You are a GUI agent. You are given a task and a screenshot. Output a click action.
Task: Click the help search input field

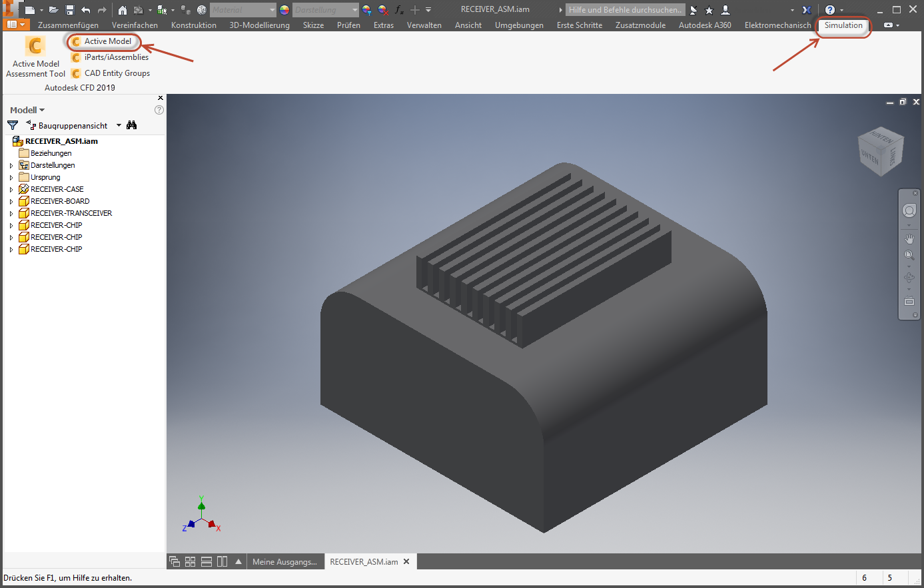[x=626, y=10]
